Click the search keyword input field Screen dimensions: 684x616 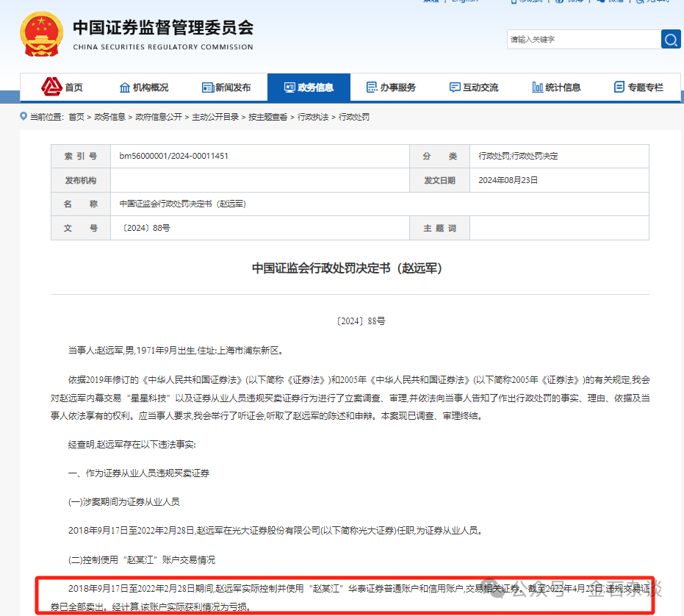584,40
